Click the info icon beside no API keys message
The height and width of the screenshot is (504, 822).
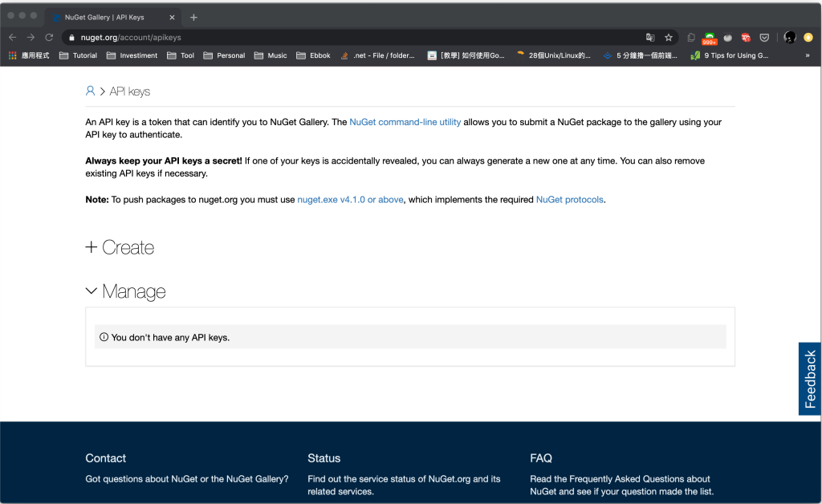pos(104,337)
